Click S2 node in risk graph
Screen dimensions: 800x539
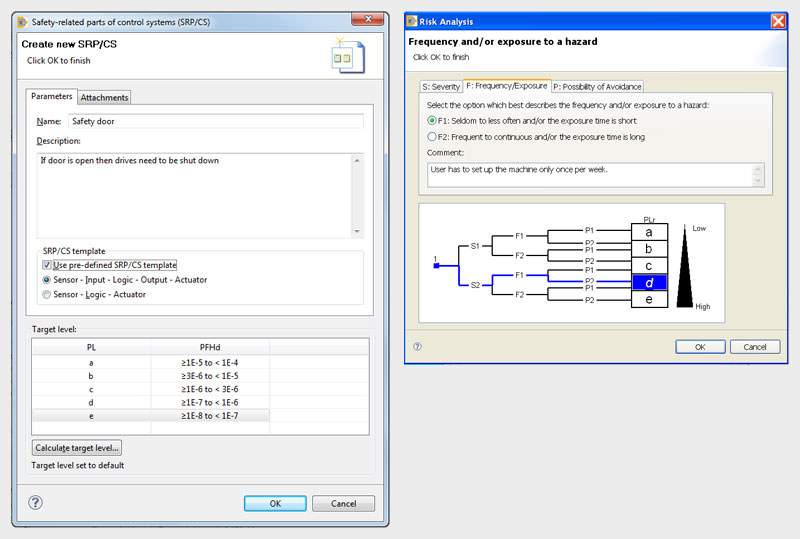475,285
